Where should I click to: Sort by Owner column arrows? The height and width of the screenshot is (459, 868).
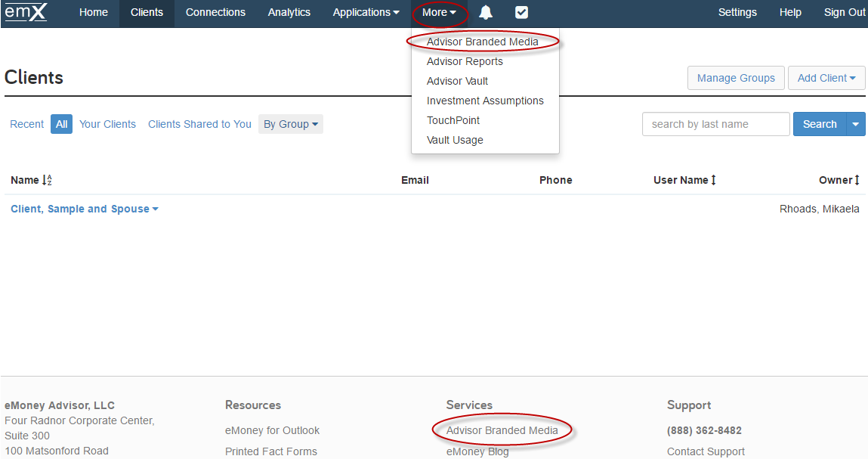[857, 180]
